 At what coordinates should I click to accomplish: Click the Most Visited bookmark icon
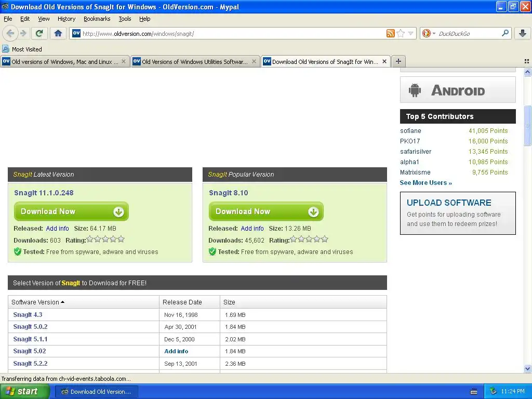pos(6,49)
